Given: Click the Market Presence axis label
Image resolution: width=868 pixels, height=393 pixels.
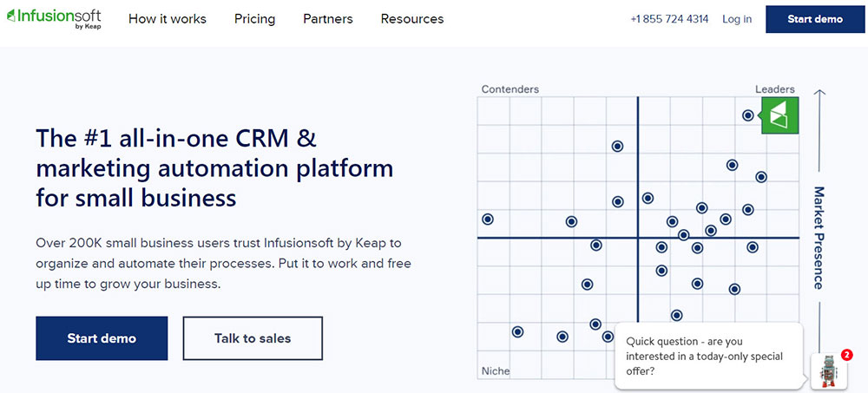Looking at the screenshot, I should 818,237.
